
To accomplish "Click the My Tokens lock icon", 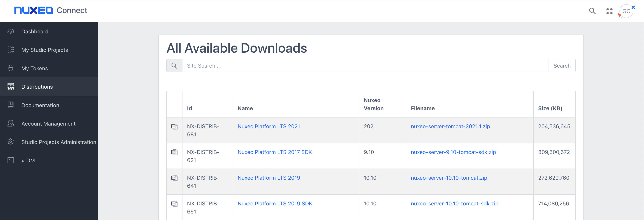I will coord(11,68).
